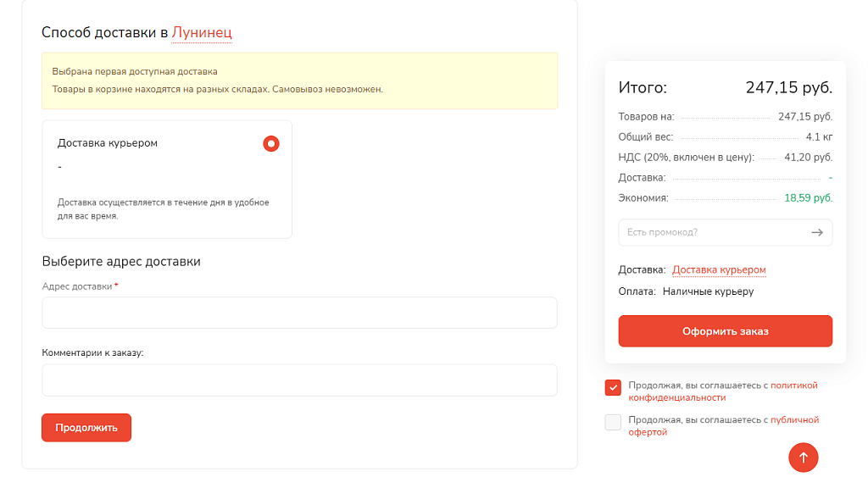Image resolution: width=868 pixels, height=488 pixels.
Task: Click the Наличные курьеру payment method text
Action: coord(708,291)
